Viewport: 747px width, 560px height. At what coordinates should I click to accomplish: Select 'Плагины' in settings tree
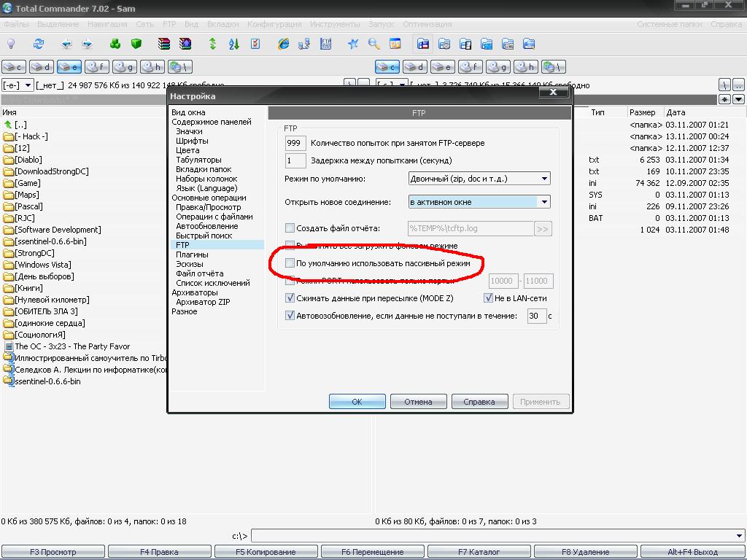click(192, 254)
